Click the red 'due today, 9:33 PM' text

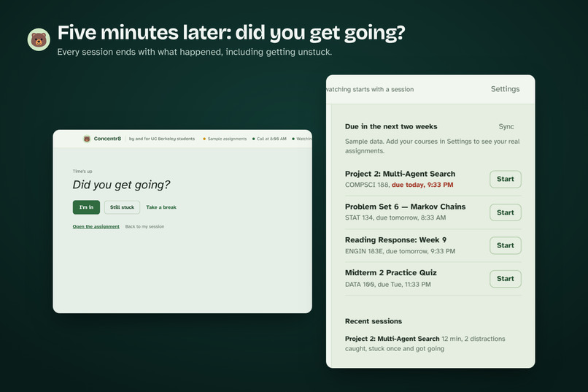(x=422, y=185)
